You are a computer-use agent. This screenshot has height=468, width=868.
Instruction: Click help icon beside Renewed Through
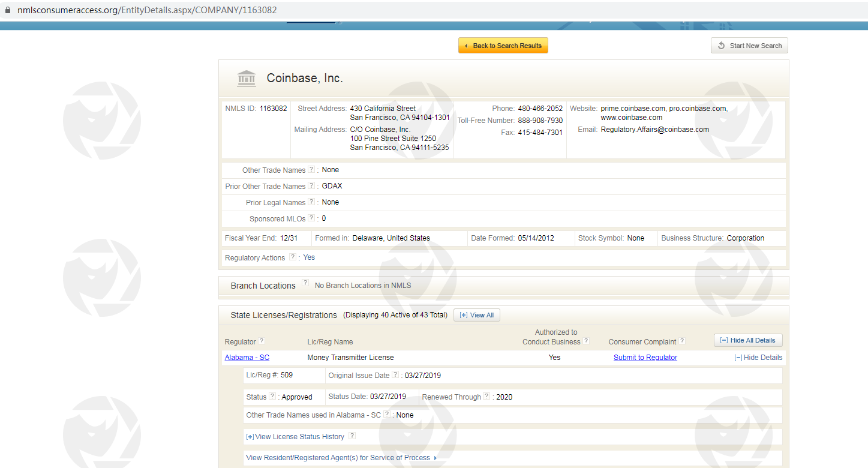coord(486,397)
